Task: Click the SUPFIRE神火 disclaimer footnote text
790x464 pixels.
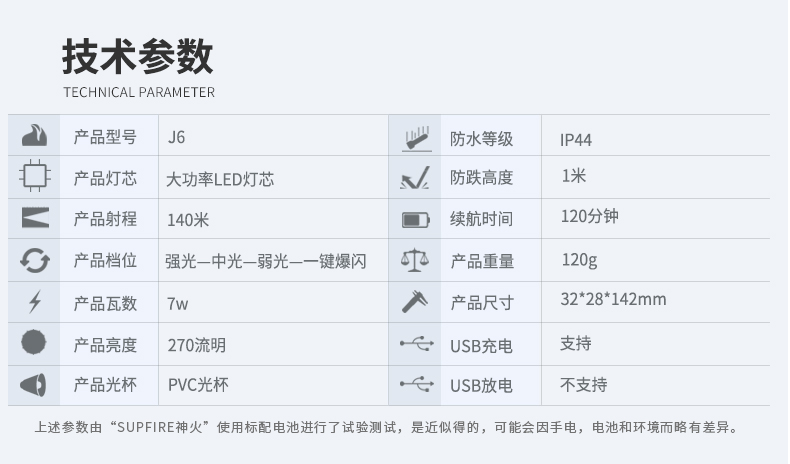Action: click(x=387, y=427)
